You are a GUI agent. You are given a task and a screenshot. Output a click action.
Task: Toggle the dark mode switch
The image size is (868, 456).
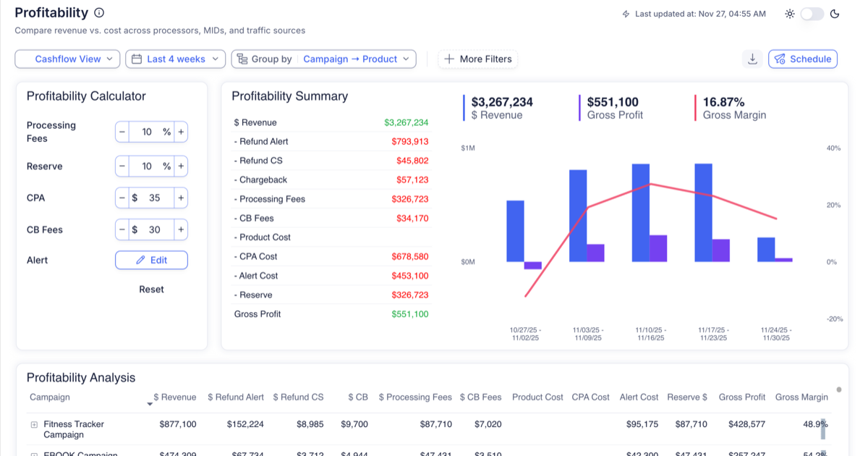pos(812,14)
